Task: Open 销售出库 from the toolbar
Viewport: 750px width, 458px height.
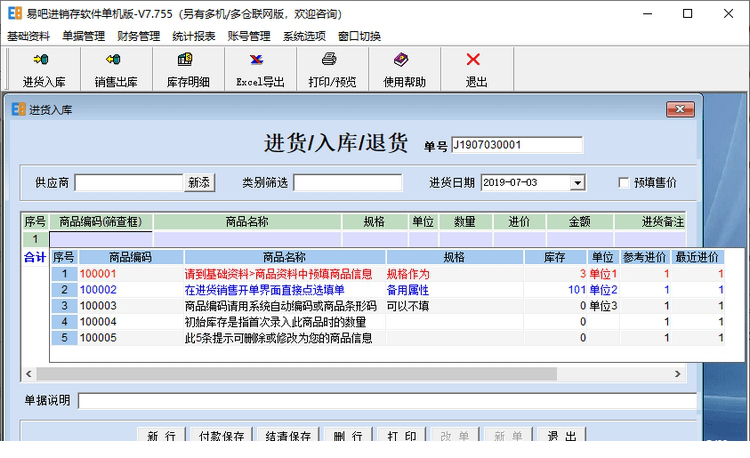Action: point(116,69)
